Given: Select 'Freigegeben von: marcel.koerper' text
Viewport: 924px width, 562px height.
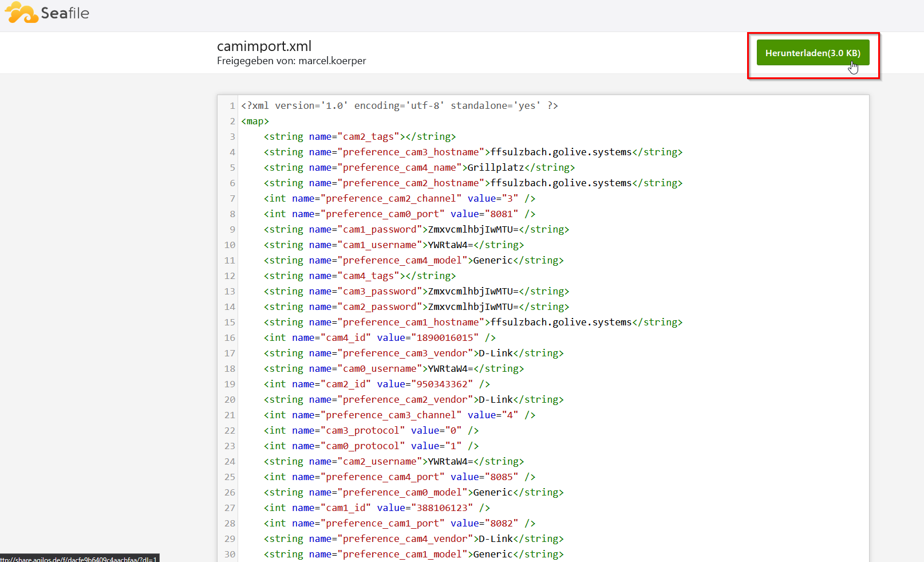Looking at the screenshot, I should [x=291, y=61].
